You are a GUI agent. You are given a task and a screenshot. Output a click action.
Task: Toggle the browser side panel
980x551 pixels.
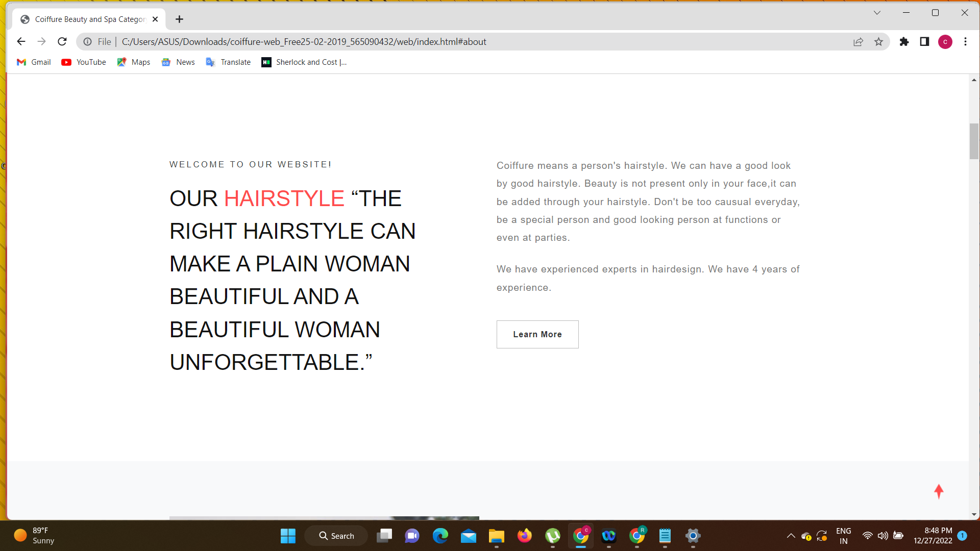pos(924,42)
